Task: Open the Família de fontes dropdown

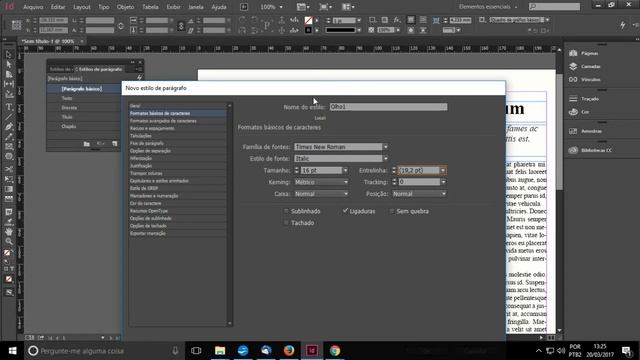Action: pos(385,147)
